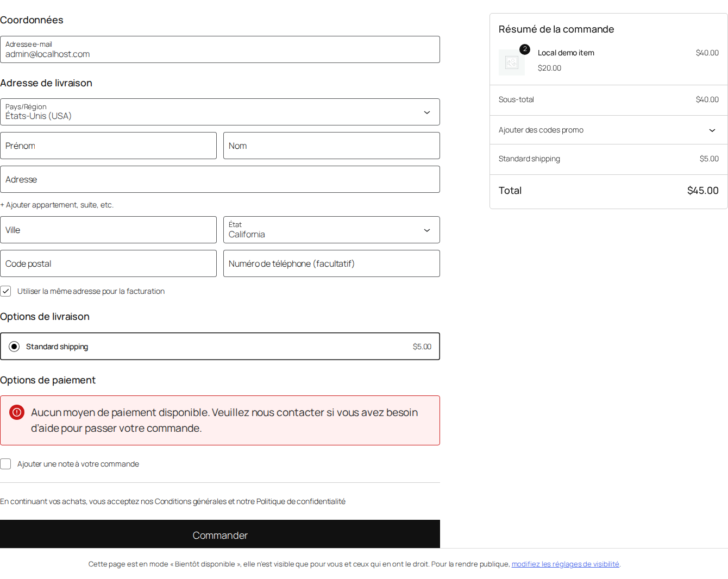Click the add apartment, suite link

pyautogui.click(x=57, y=205)
